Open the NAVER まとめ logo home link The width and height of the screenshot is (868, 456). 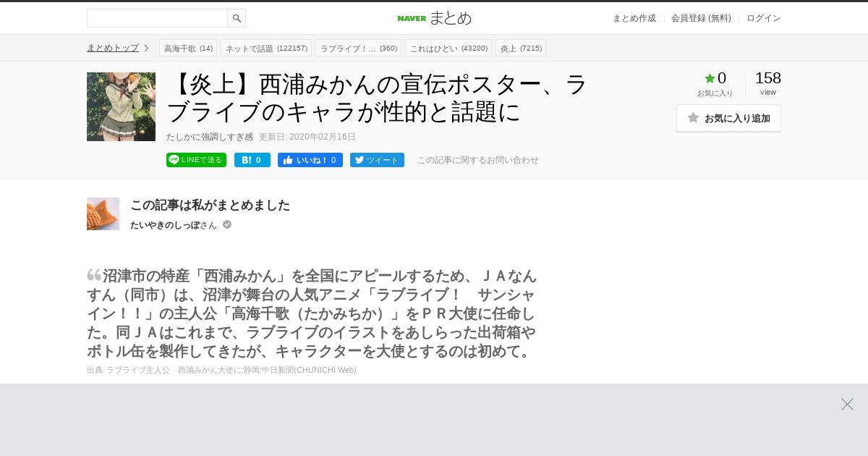point(434,18)
